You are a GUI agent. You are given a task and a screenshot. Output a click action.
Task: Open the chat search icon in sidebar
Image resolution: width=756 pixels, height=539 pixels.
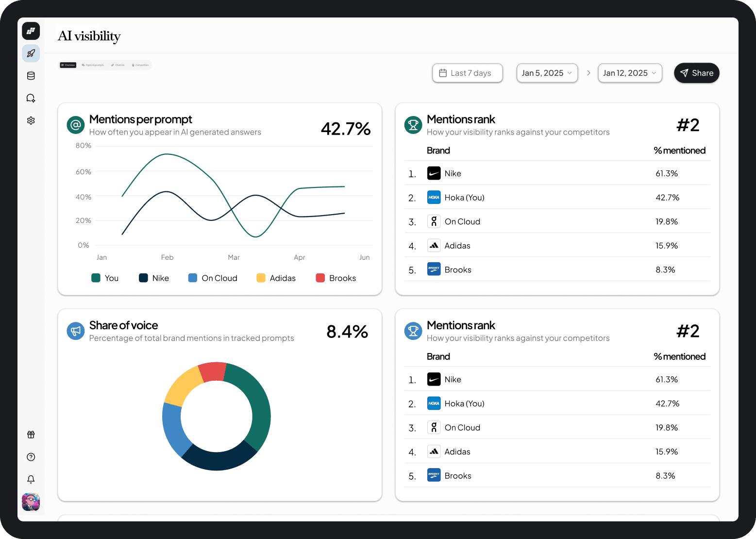coord(31,98)
